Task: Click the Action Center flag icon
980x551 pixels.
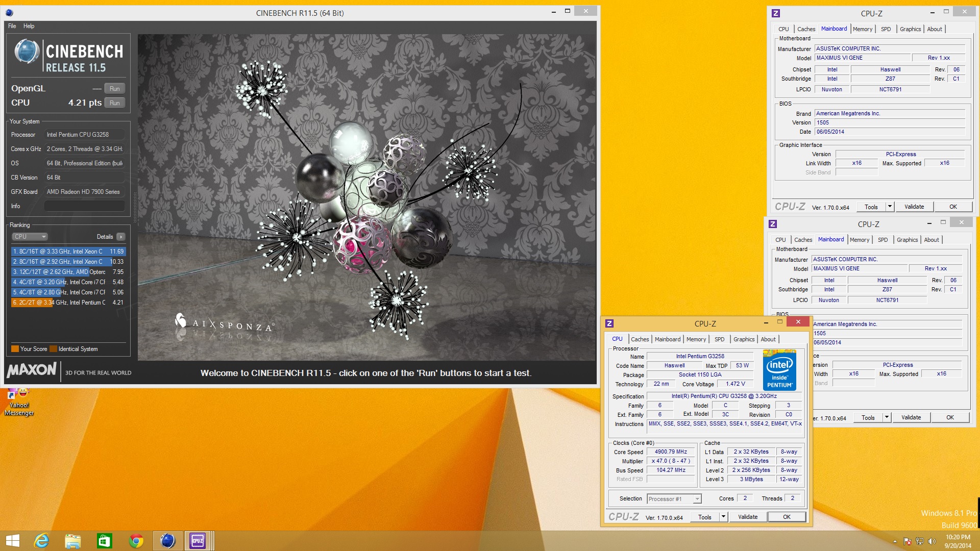Action: click(907, 541)
